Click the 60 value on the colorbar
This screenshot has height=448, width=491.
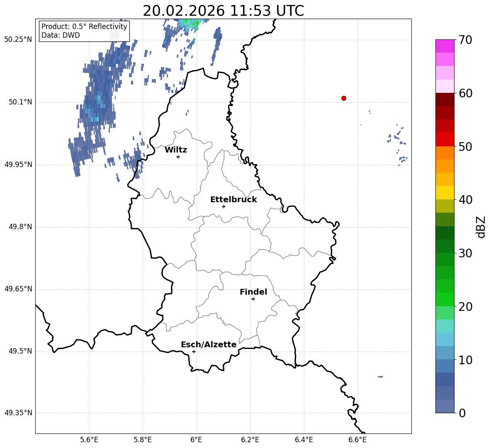[465, 93]
